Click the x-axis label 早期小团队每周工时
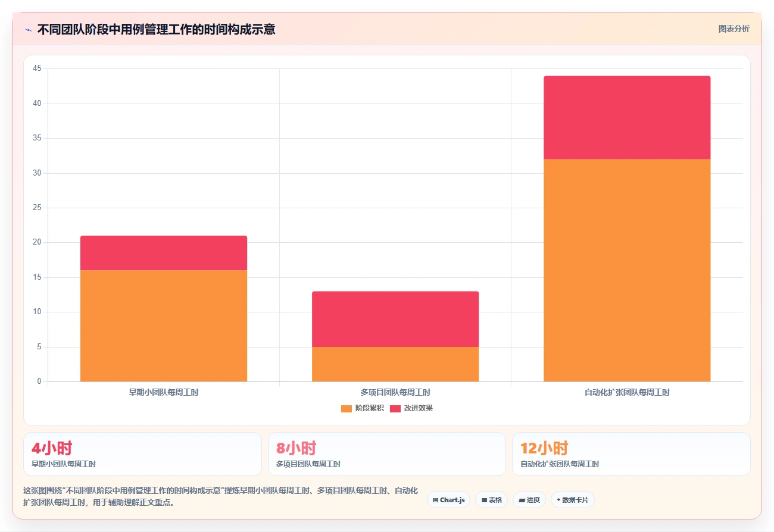The width and height of the screenshot is (774, 532). (164, 392)
